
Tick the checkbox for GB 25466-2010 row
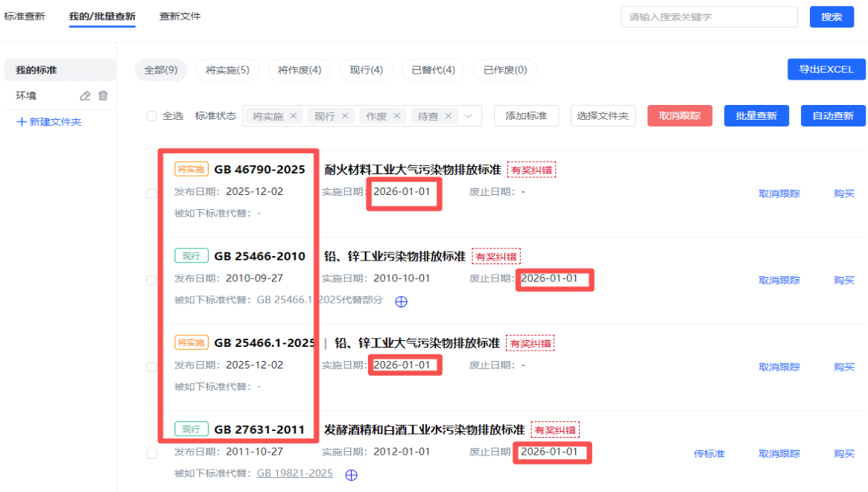pos(152,280)
